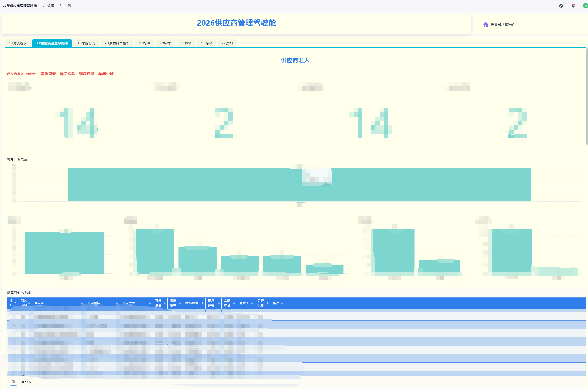Viewport: 588px width, 389px height.
Task: Sort by 样品检验 column arrow
Action: tap(203, 303)
